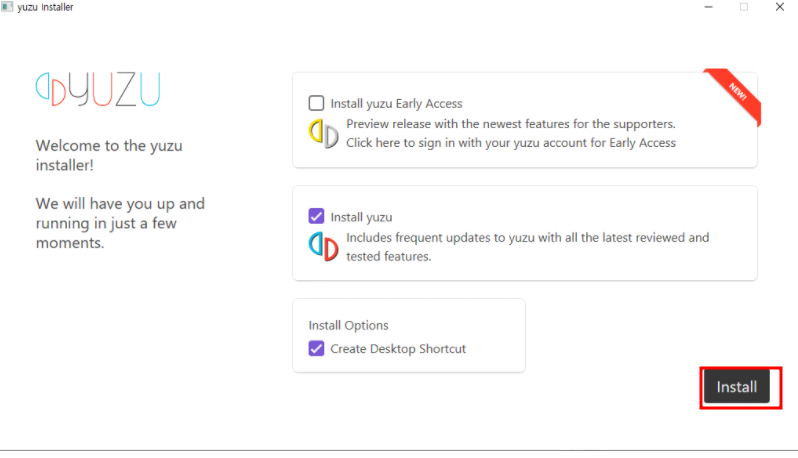798x458 pixels.
Task: Click 'Preview release with the newest features' text
Action: (x=511, y=124)
